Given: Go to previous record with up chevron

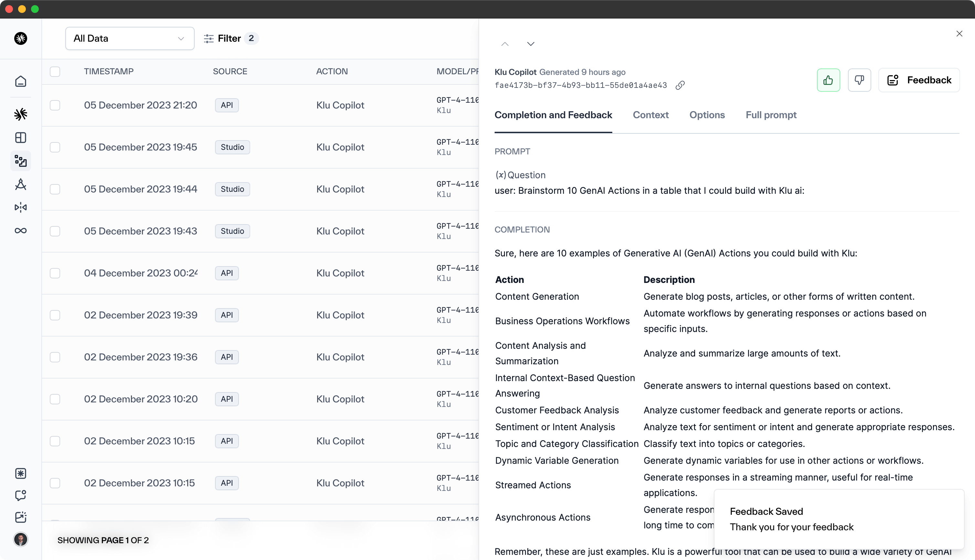Looking at the screenshot, I should tap(505, 44).
